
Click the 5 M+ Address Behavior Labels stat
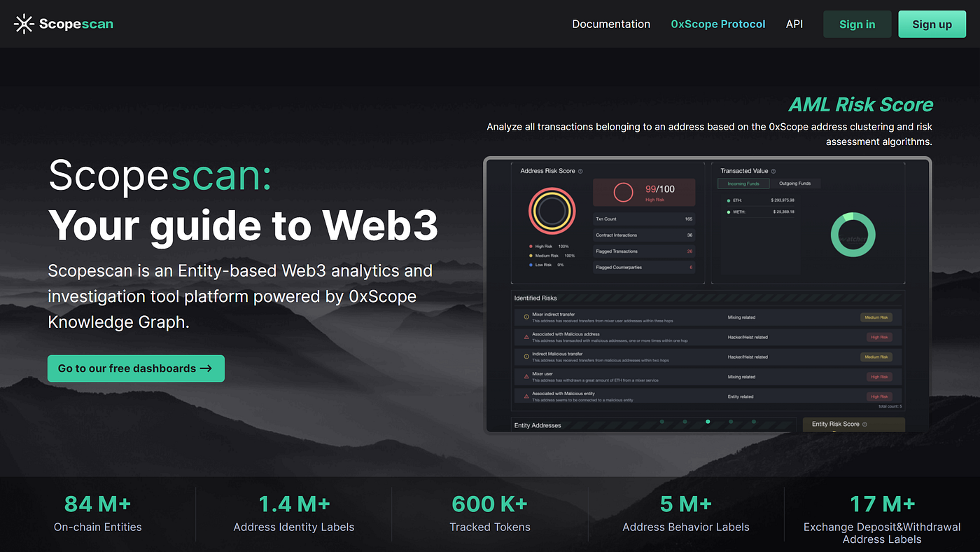point(686,513)
